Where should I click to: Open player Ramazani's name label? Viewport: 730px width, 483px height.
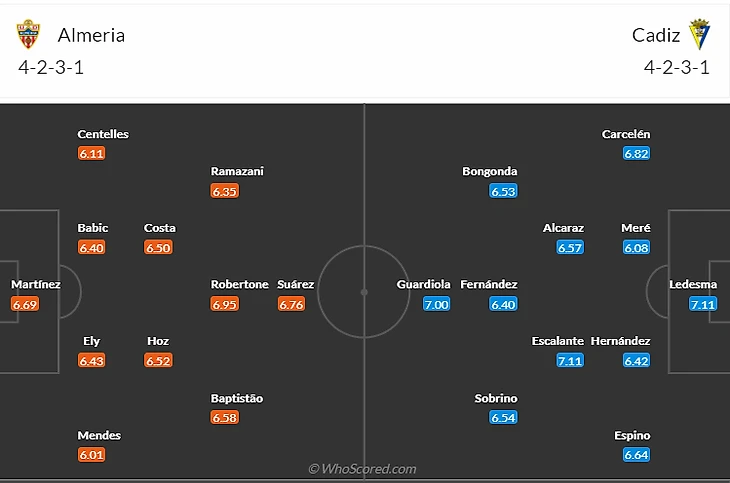tap(237, 171)
